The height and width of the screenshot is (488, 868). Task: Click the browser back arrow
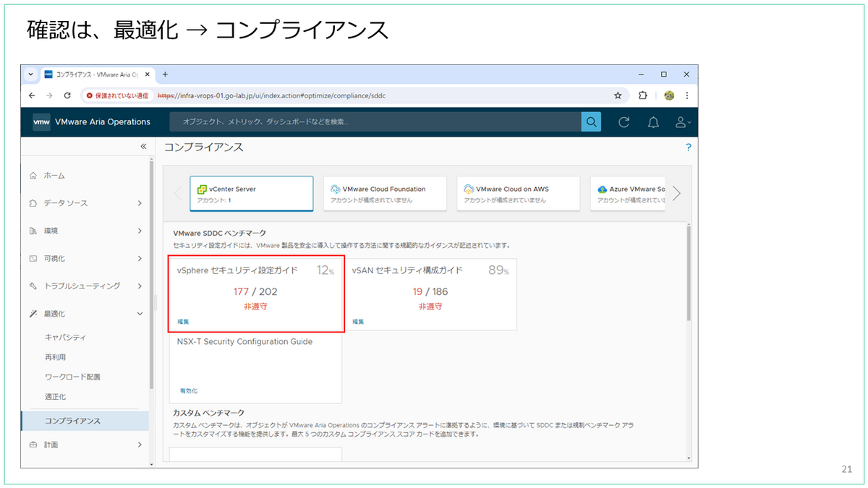click(32, 95)
